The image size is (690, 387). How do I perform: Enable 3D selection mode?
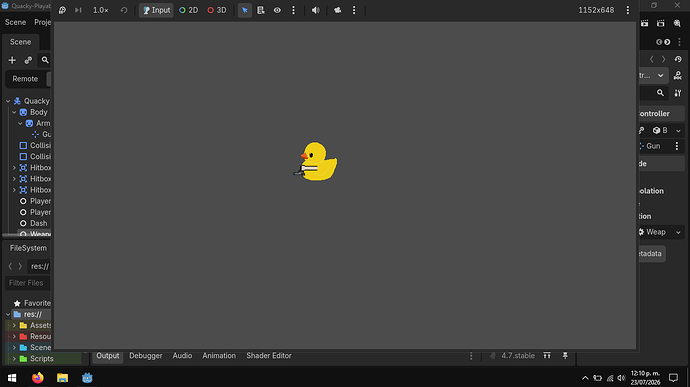tap(217, 10)
